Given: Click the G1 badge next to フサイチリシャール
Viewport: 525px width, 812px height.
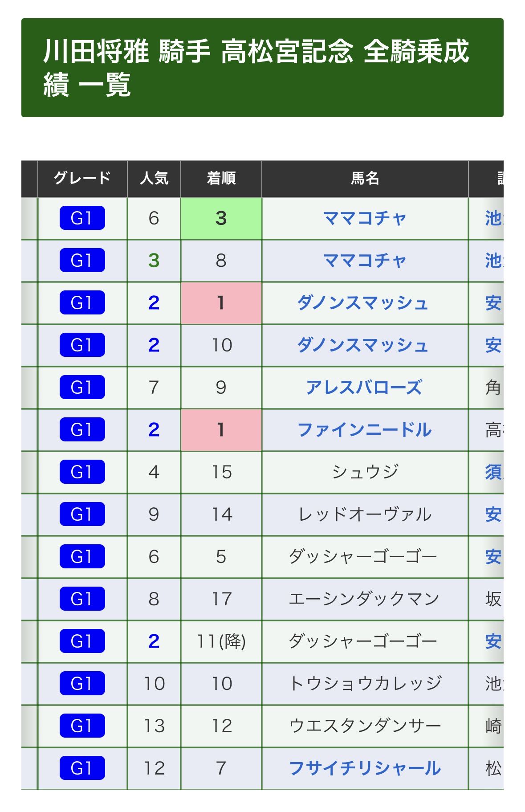Looking at the screenshot, I should (x=82, y=768).
